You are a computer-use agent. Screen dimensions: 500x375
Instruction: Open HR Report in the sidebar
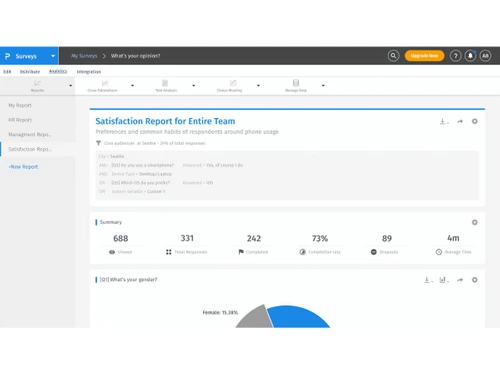(20, 120)
